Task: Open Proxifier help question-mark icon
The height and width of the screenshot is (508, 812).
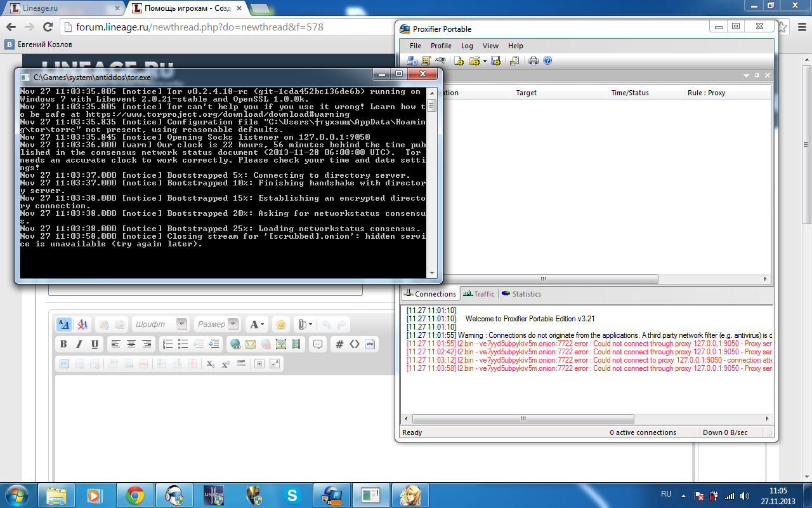Action: [x=547, y=61]
